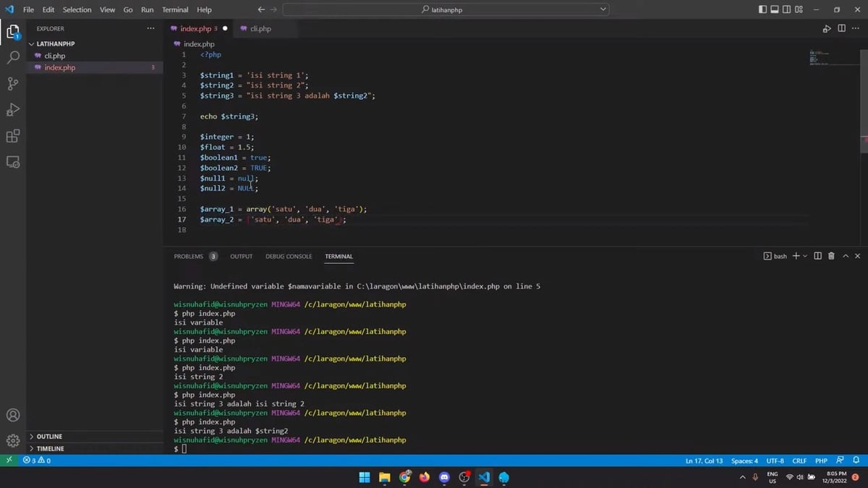
Task: Switch to the cli.php editor tab
Action: pos(260,29)
